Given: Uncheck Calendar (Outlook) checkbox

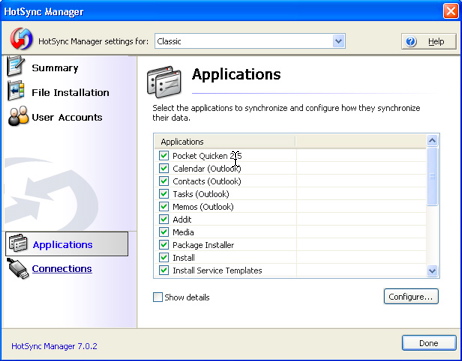Looking at the screenshot, I should [164, 168].
